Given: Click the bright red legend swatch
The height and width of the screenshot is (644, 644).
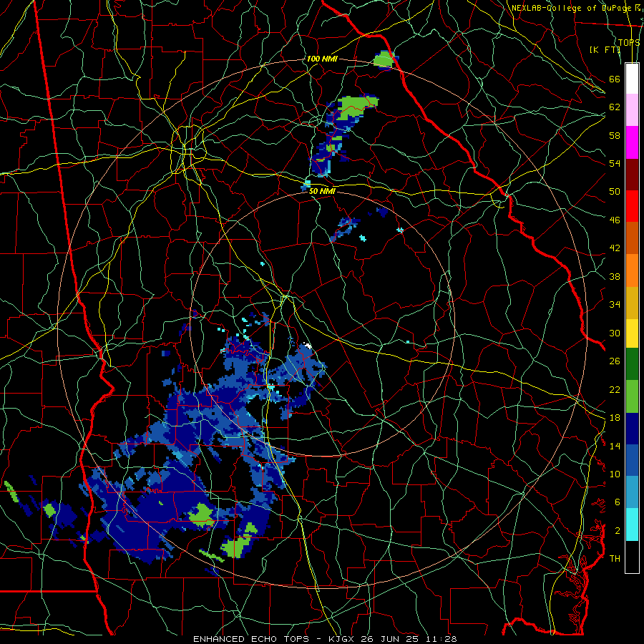Looking at the screenshot, I should coord(632,206).
